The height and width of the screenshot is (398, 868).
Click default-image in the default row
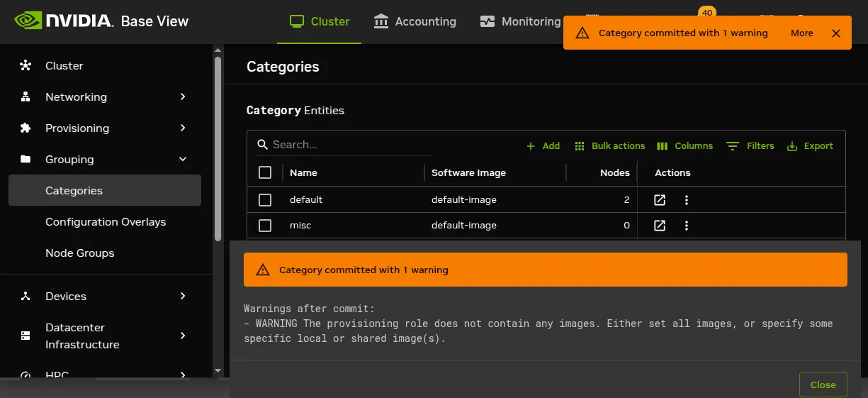click(464, 200)
